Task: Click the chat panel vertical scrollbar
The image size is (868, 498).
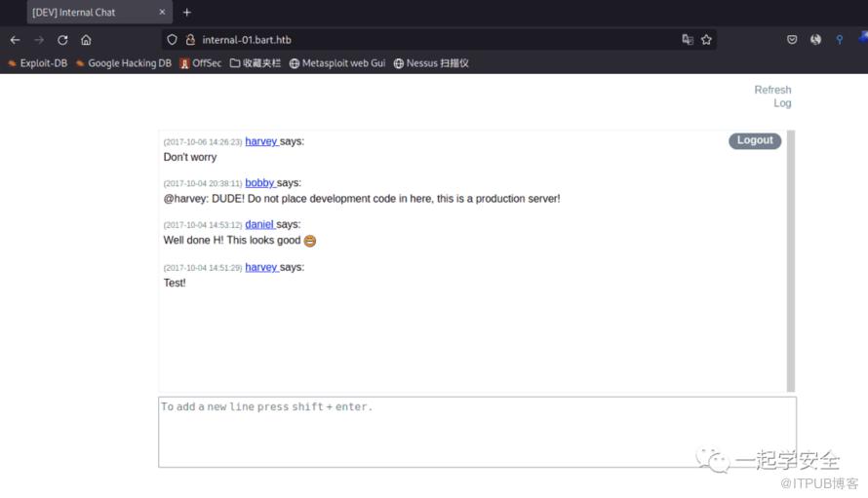Action: 790,260
